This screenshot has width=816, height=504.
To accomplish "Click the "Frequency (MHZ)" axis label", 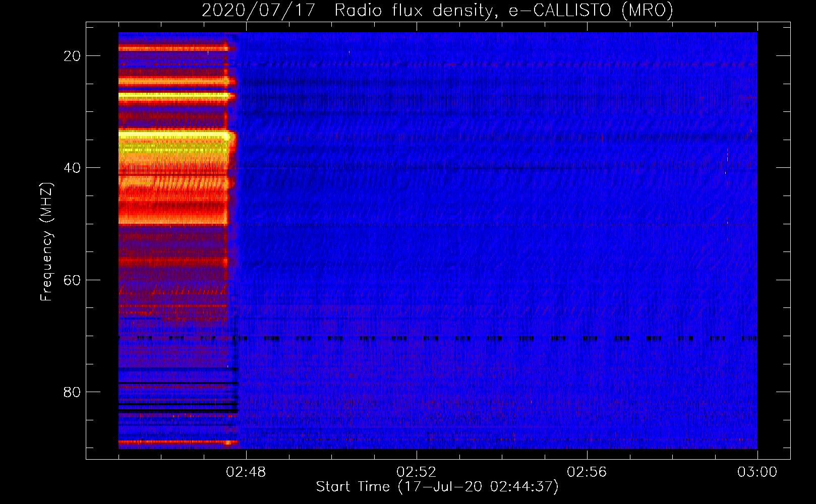I will tap(46, 242).
